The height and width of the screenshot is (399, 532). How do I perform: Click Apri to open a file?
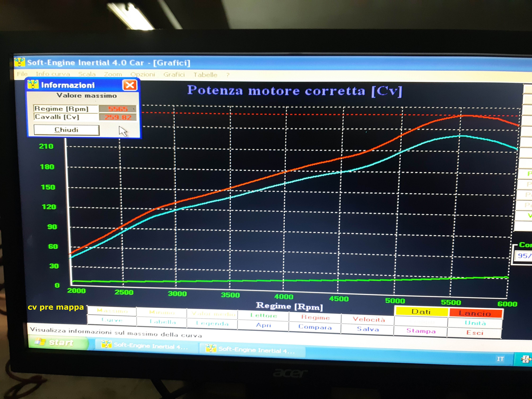coord(263,325)
